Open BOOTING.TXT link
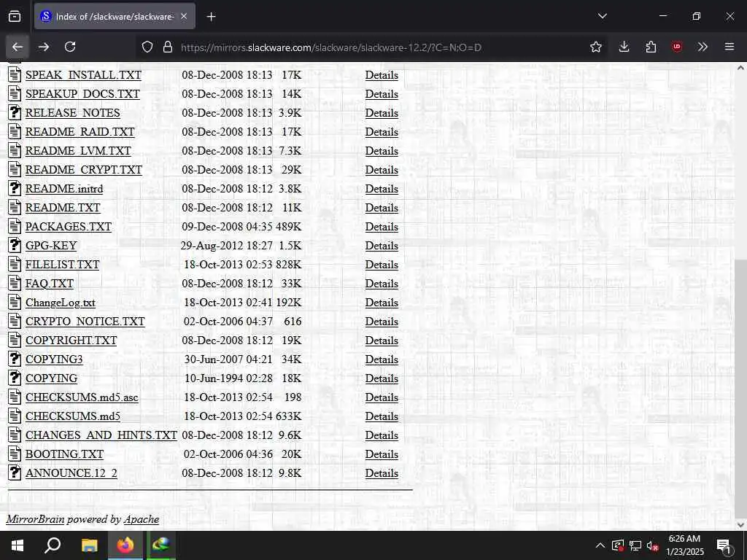 click(x=64, y=454)
